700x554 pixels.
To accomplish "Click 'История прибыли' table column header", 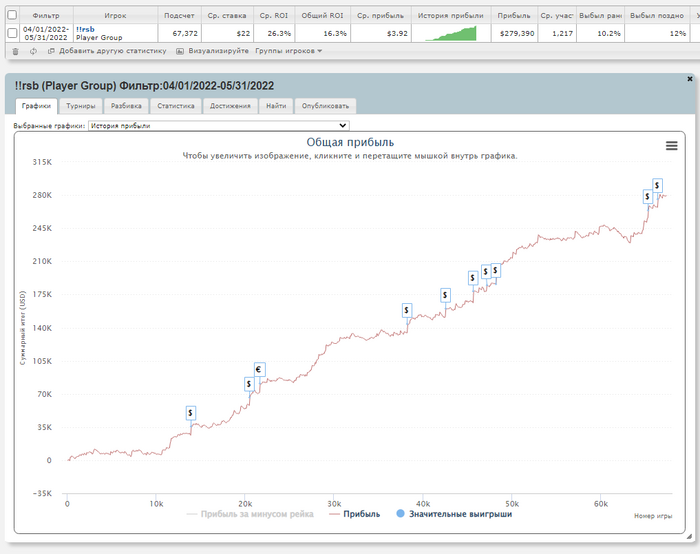I will tap(450, 16).
